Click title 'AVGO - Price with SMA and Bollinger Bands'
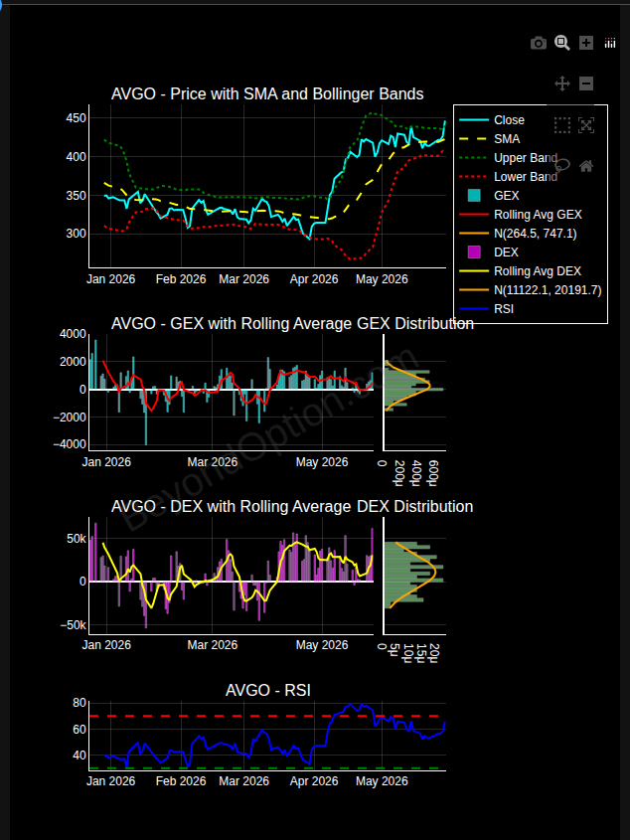630x840 pixels. [x=267, y=93]
